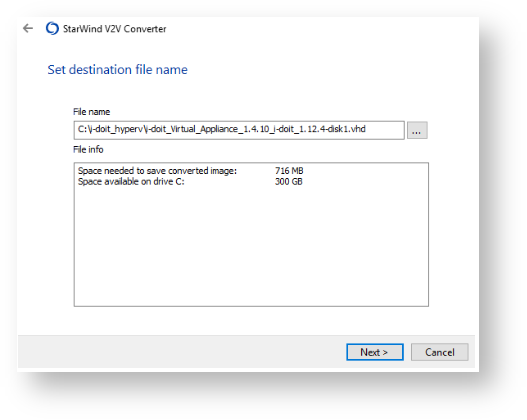The height and width of the screenshot is (420, 527).
Task: Click the 'Space available on drive C:' line
Action: click(131, 181)
